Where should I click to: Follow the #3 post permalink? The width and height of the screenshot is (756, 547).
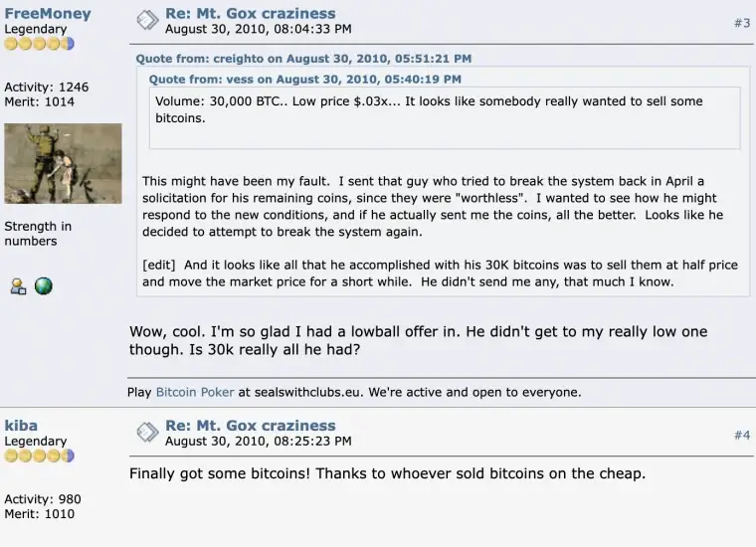742,23
